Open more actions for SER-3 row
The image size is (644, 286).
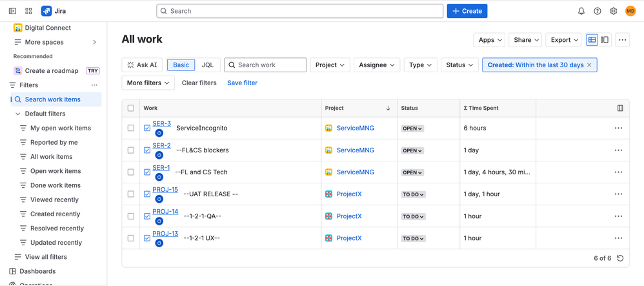click(618, 128)
